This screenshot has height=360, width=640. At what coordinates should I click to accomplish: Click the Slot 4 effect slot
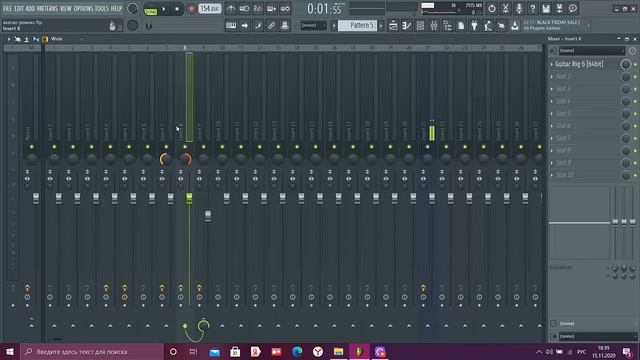pyautogui.click(x=584, y=101)
